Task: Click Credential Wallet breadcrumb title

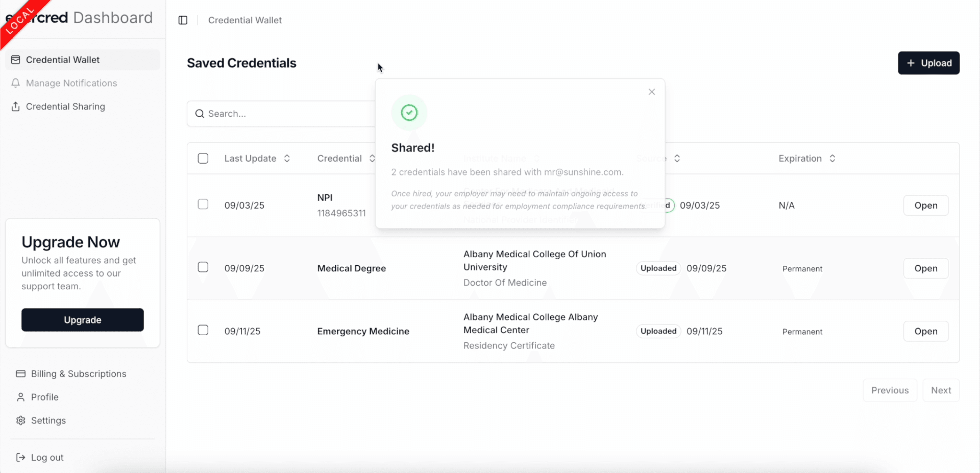Action: click(x=245, y=20)
